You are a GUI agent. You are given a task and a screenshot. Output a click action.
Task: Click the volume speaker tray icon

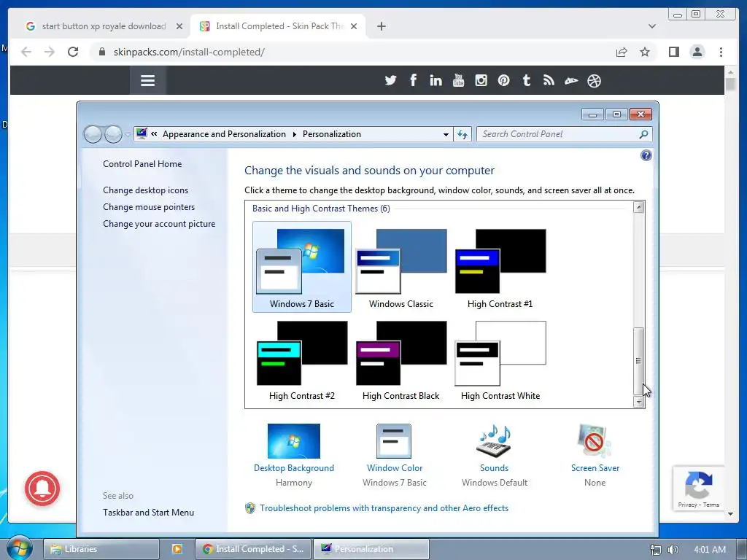point(673,550)
